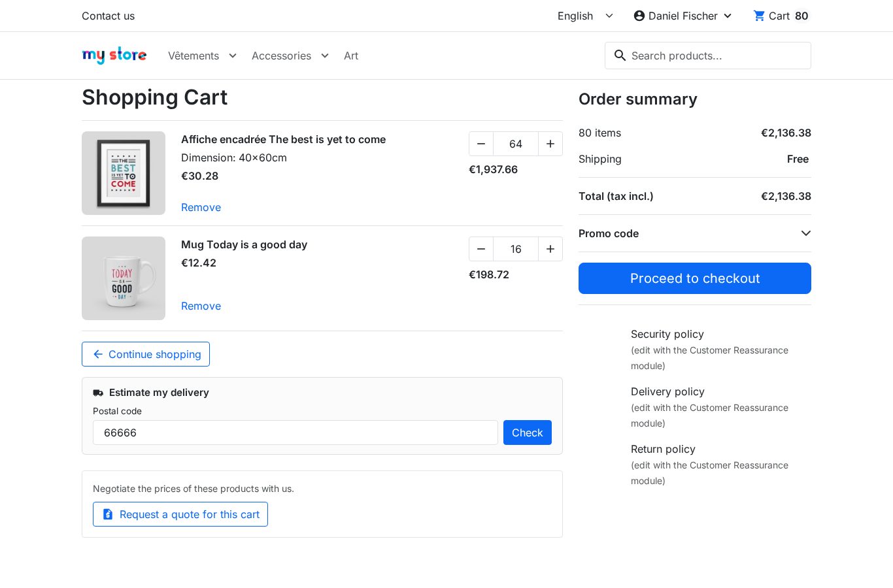Viewport: 893px width, 588px height.
Task: Expand the Accessories menu chevron
Action: coord(325,56)
